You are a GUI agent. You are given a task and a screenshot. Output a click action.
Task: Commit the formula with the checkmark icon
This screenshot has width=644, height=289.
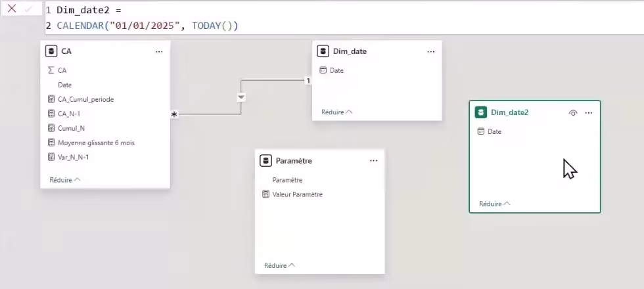click(28, 9)
